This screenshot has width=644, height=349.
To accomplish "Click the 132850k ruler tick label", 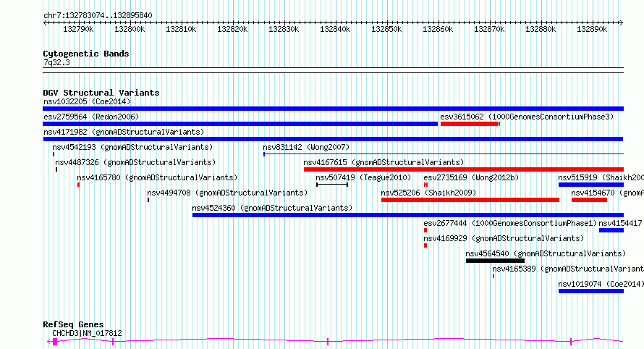I will pos(386,29).
